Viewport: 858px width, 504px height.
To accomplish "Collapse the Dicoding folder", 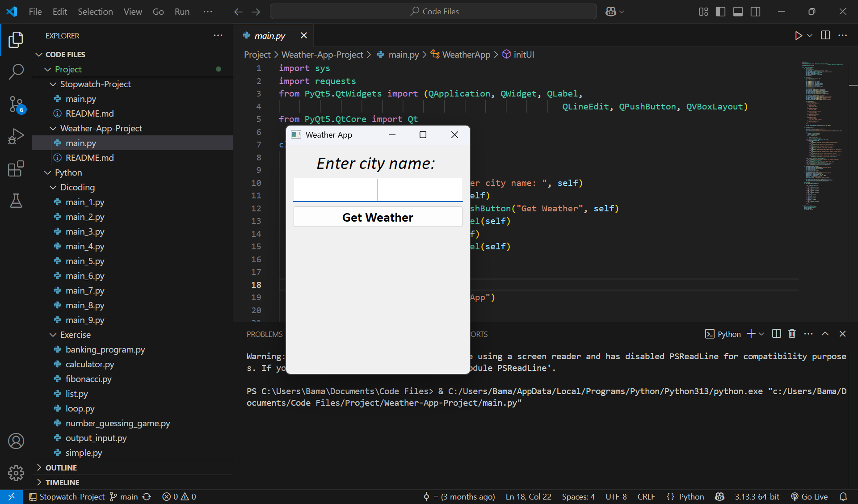I will coord(133,187).
